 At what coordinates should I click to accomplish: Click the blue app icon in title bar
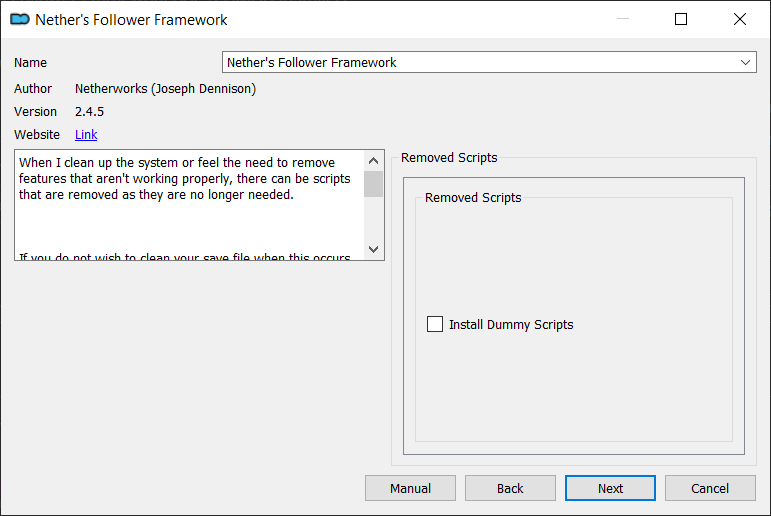coord(20,20)
